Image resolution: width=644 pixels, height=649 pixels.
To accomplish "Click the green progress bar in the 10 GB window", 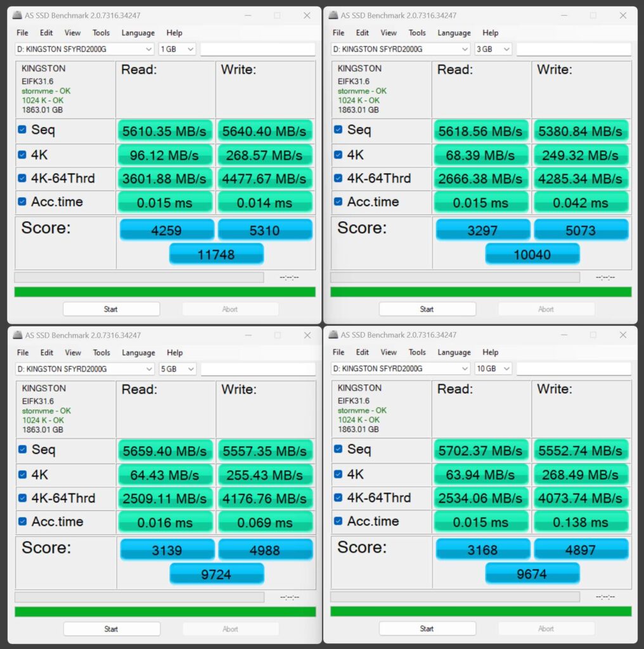I will point(480,611).
